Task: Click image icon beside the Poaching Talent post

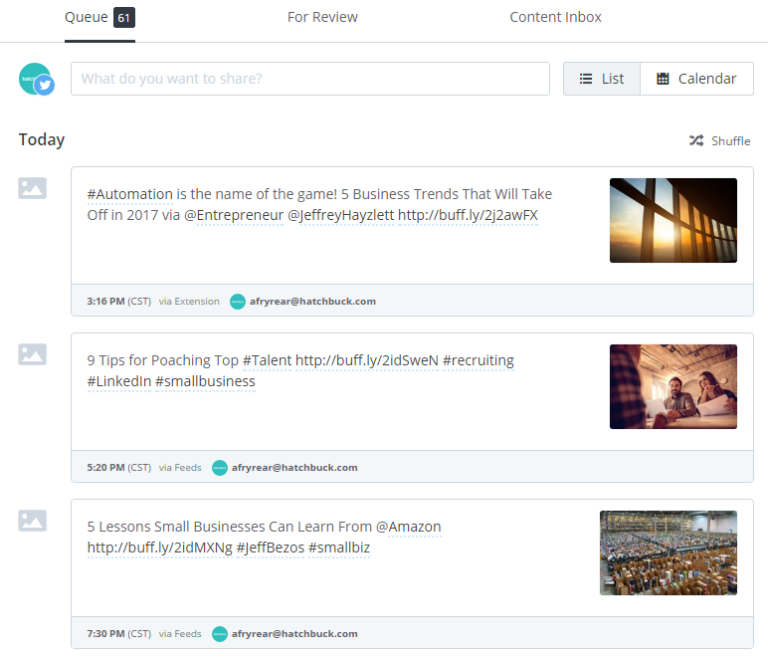Action: (x=32, y=354)
